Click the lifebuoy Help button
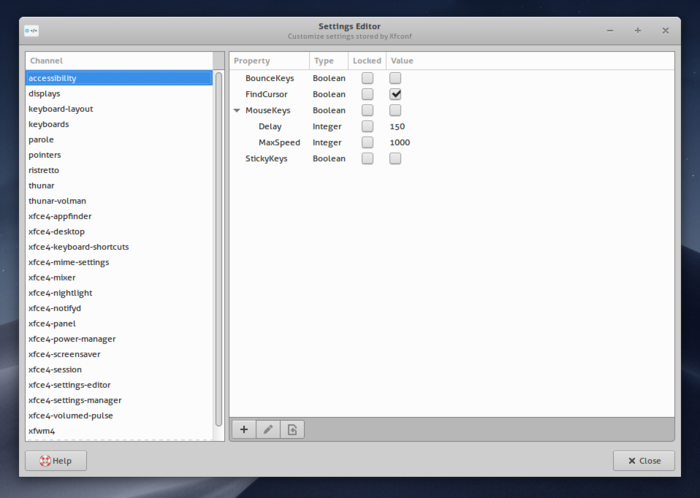Image resolution: width=700 pixels, height=498 pixels. click(56, 461)
